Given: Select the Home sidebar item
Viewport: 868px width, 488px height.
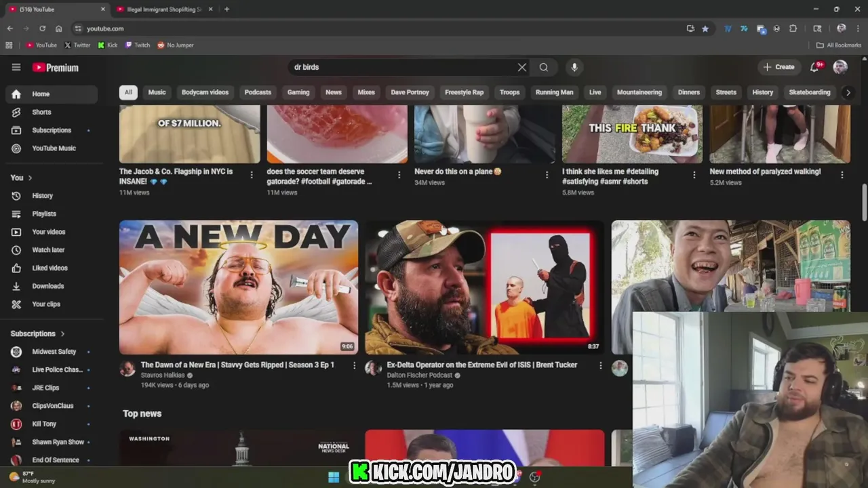Looking at the screenshot, I should 52,94.
